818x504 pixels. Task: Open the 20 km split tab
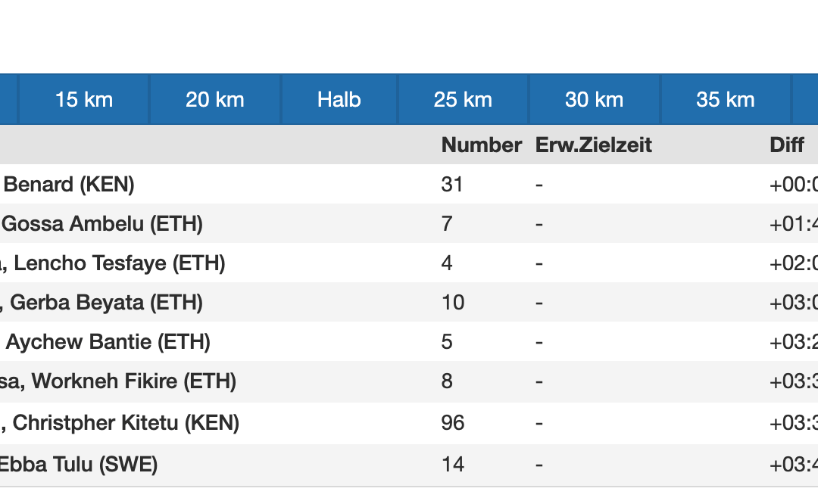[x=215, y=99]
